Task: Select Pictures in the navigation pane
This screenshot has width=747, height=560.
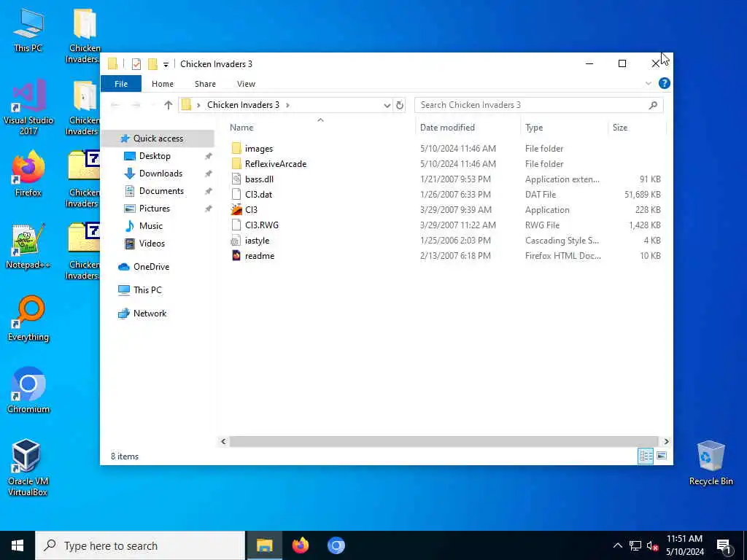Action: pos(155,209)
